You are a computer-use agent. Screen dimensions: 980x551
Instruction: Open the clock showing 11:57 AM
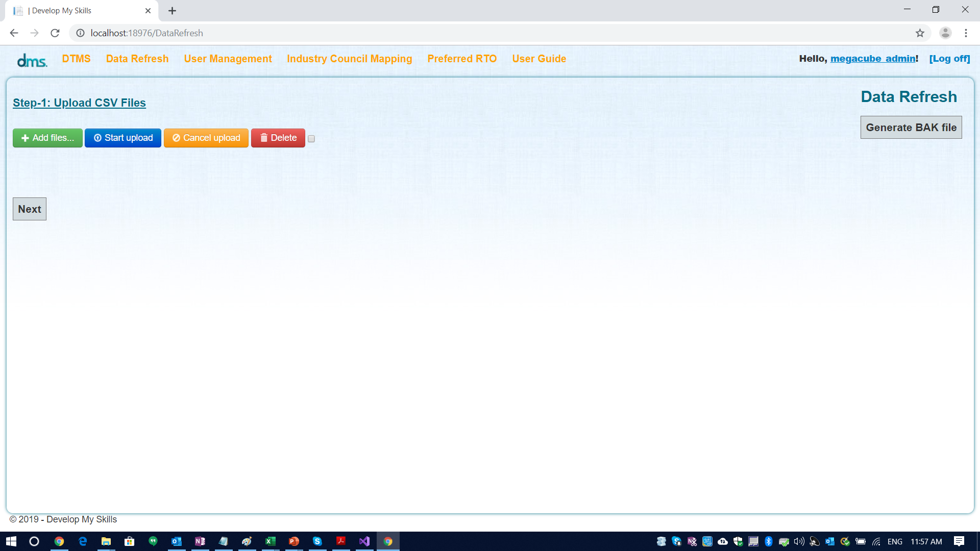926,541
